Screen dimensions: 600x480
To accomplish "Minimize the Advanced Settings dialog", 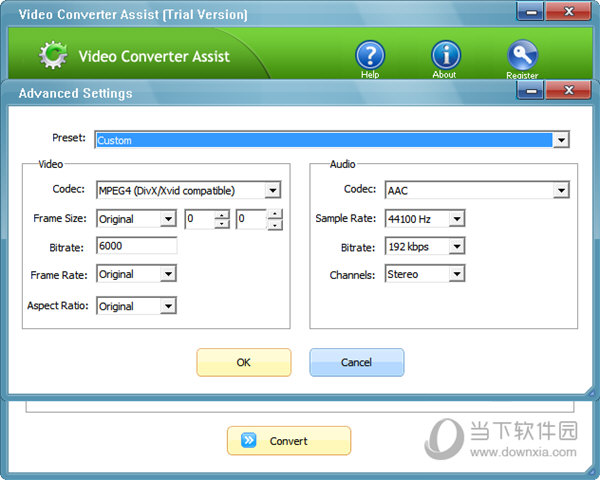I will coord(530,90).
